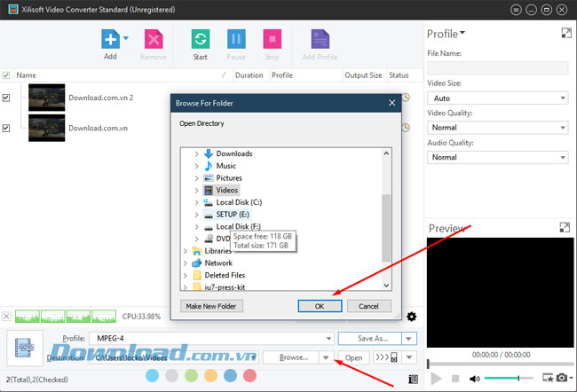The image size is (577, 392).
Task: Click the output-to-device arrows icon
Action: [x=386, y=357]
